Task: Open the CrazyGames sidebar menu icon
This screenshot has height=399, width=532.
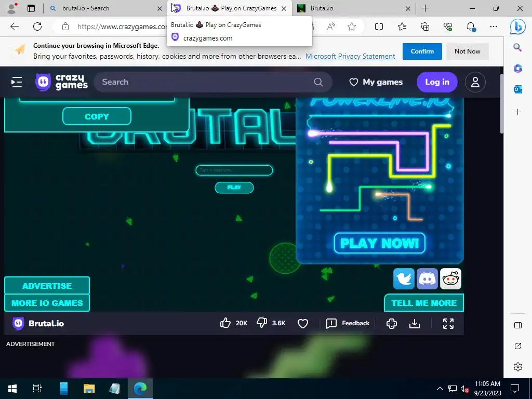Action: pos(16,82)
